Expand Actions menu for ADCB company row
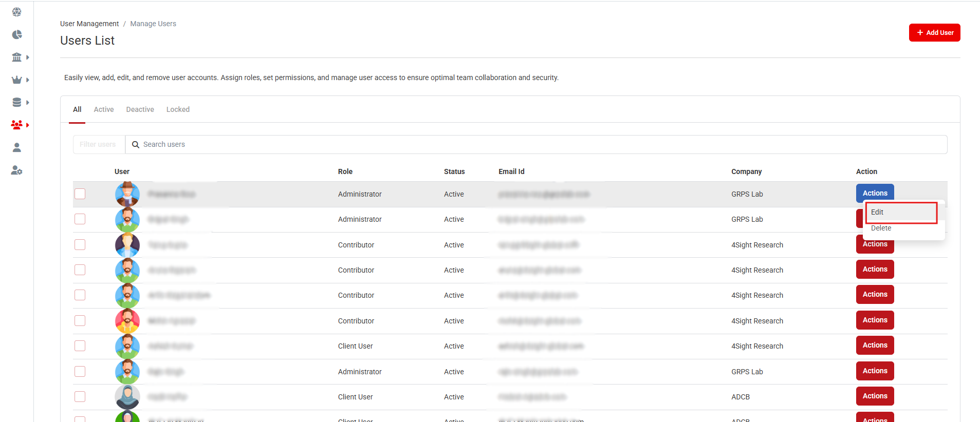Viewport: 980px width, 422px height. click(x=875, y=396)
